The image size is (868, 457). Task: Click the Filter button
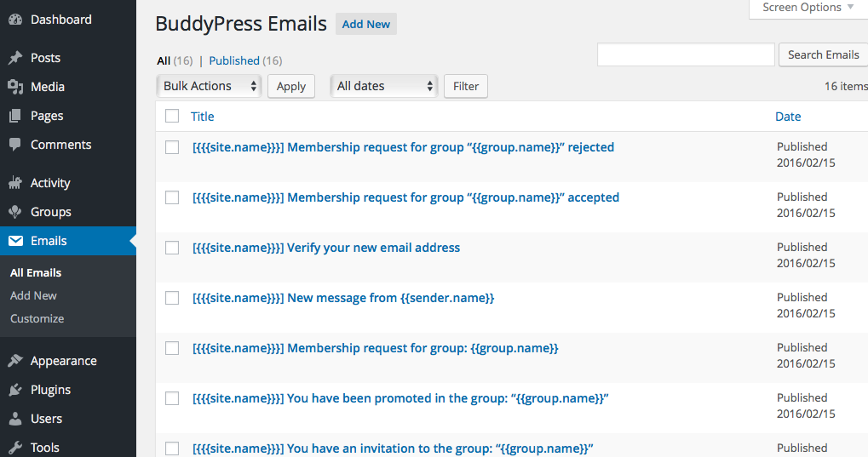466,86
